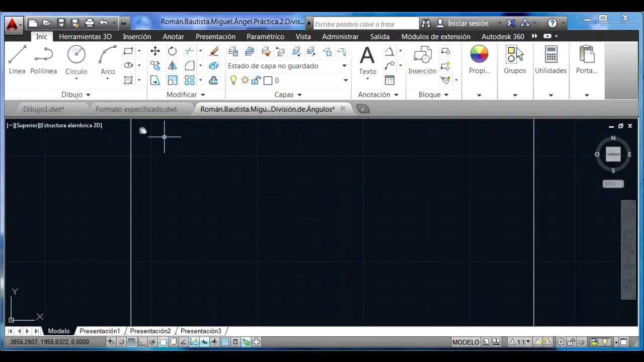The width and height of the screenshot is (644, 362).
Task: Activate the Copy objects tool
Action: click(x=155, y=66)
